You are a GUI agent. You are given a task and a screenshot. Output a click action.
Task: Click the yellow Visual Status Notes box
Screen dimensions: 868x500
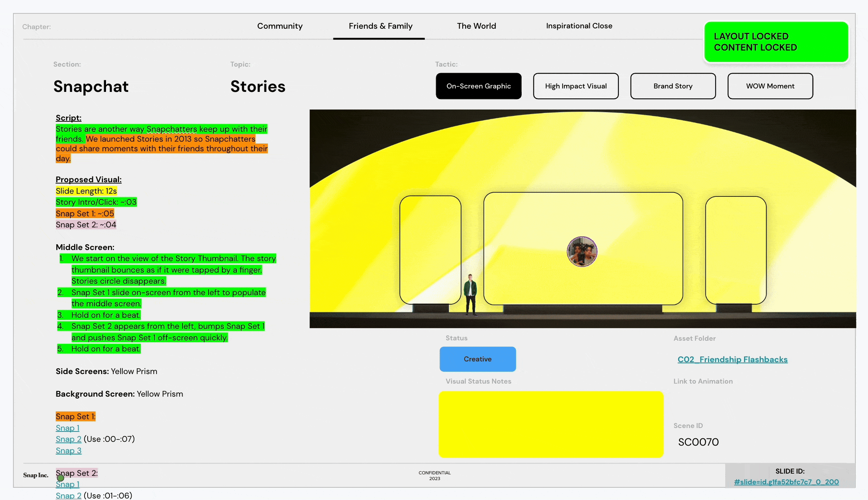551,424
